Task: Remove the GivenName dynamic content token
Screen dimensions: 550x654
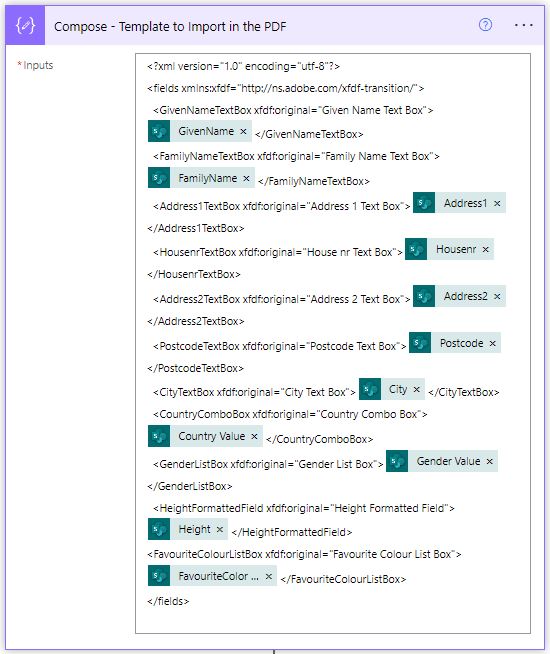Action: click(x=243, y=131)
